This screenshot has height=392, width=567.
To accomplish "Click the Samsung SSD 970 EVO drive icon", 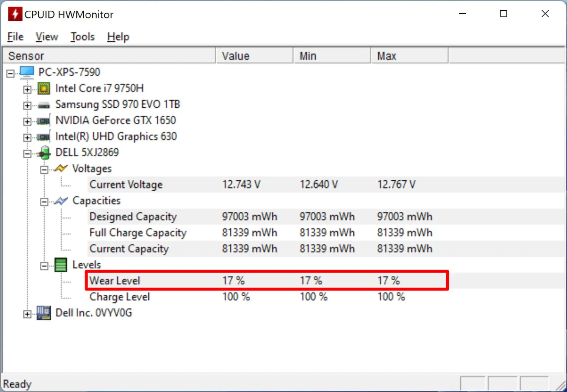I will pyautogui.click(x=44, y=104).
